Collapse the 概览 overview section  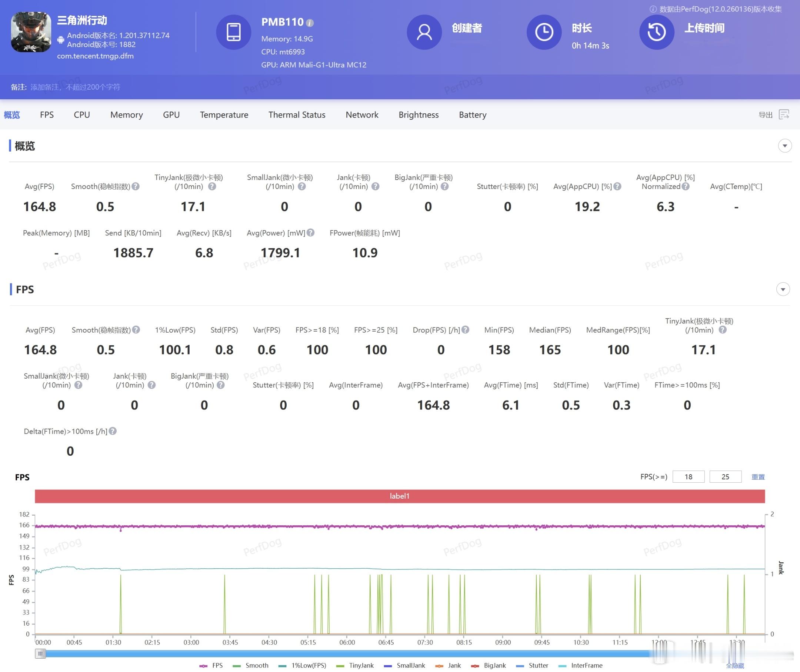(x=784, y=146)
